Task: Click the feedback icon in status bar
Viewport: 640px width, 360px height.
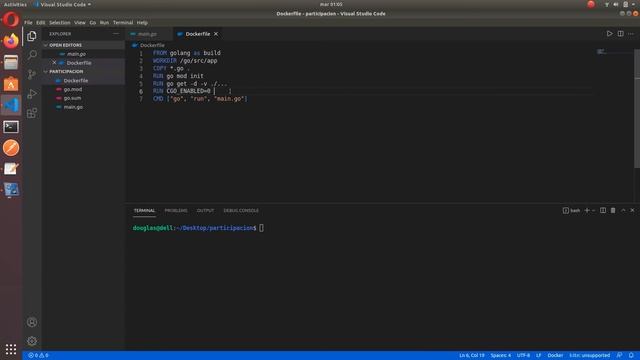Action: click(620, 355)
